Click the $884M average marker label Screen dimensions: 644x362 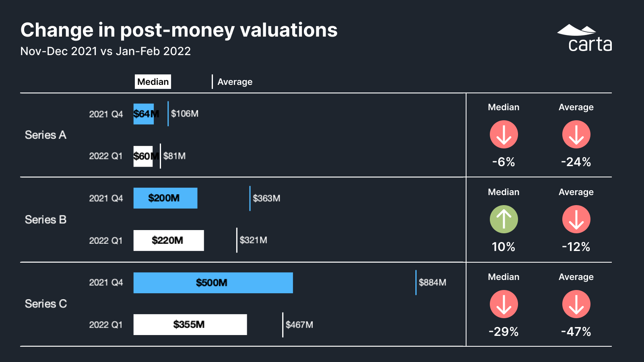(432, 282)
